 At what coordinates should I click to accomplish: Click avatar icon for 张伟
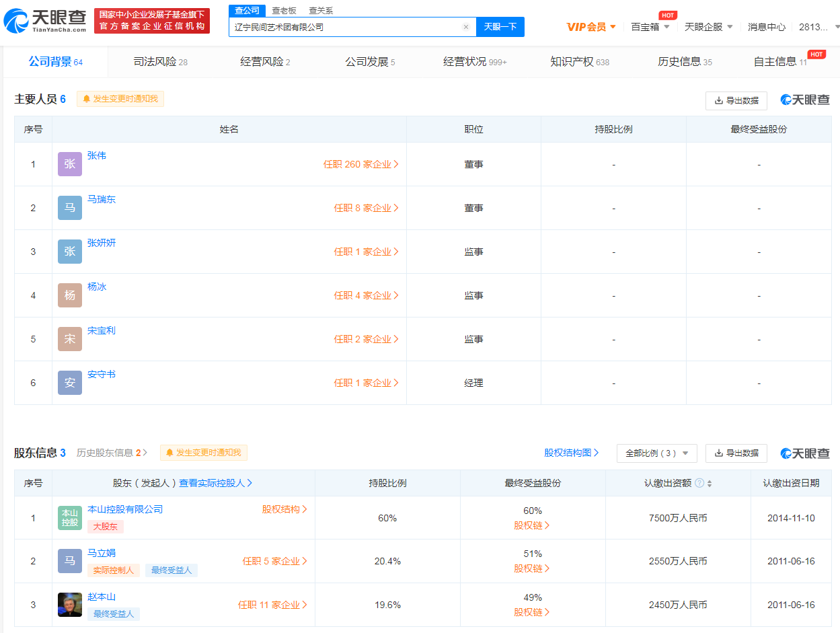point(70,164)
